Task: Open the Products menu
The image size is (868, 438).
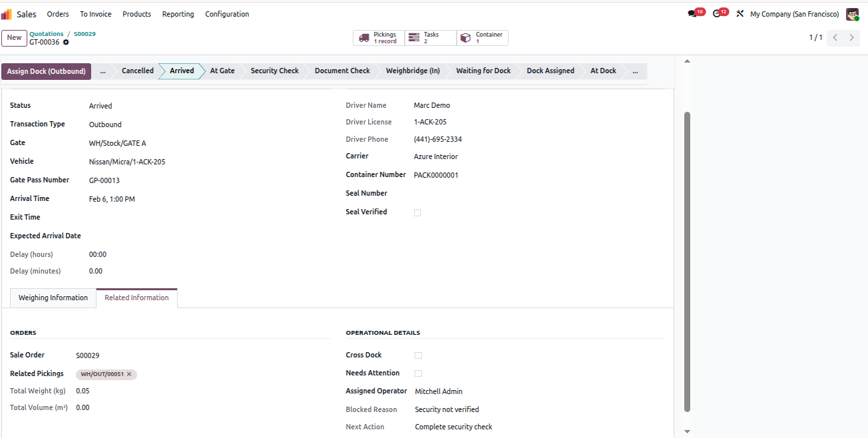Action: point(137,14)
